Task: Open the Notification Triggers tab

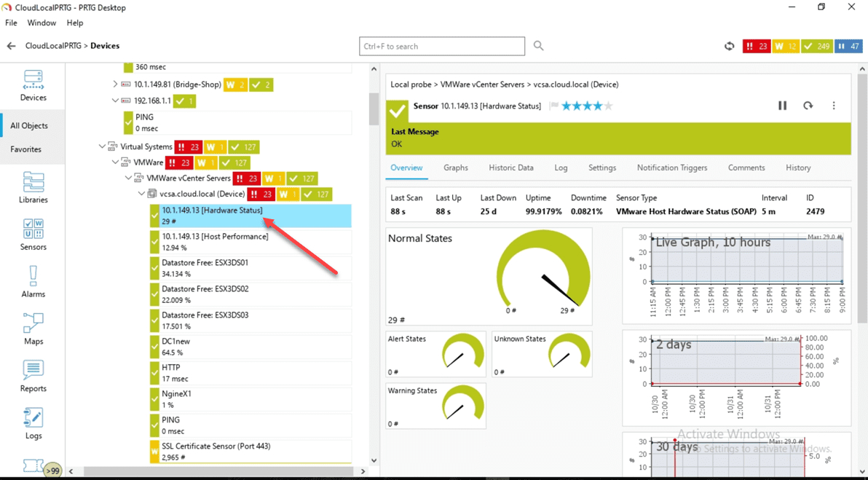Action: point(672,168)
